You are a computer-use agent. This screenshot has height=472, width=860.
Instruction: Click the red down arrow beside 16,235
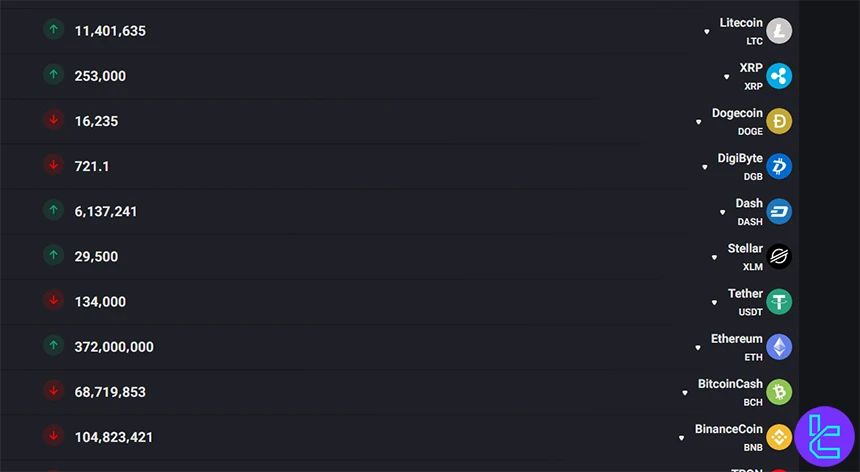pos(53,120)
